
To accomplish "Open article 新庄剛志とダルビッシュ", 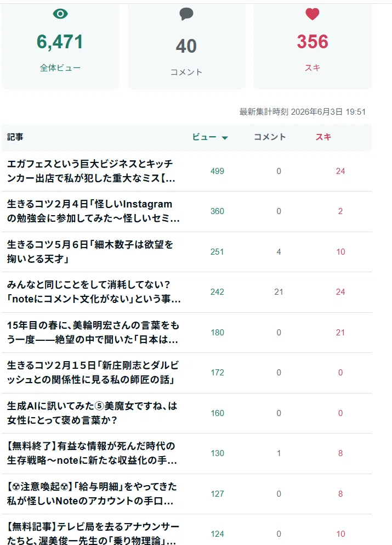I will pyautogui.click(x=93, y=372).
